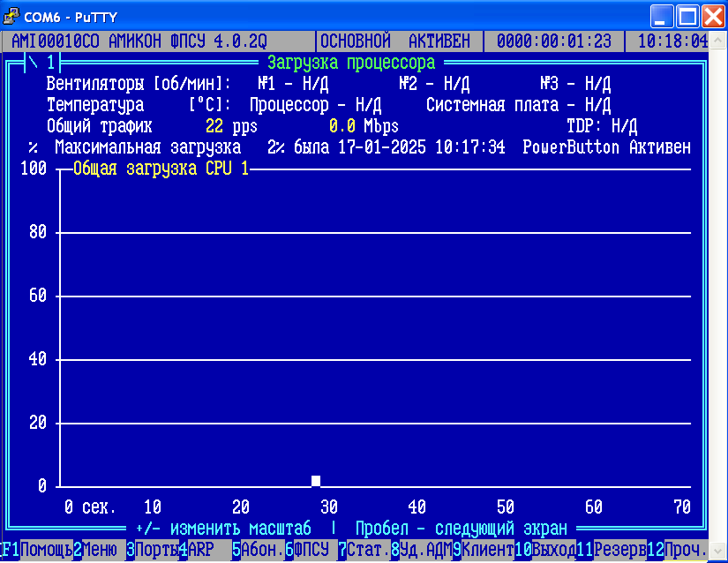Open the Проч. function key item
The image size is (728, 563).
pos(686,550)
